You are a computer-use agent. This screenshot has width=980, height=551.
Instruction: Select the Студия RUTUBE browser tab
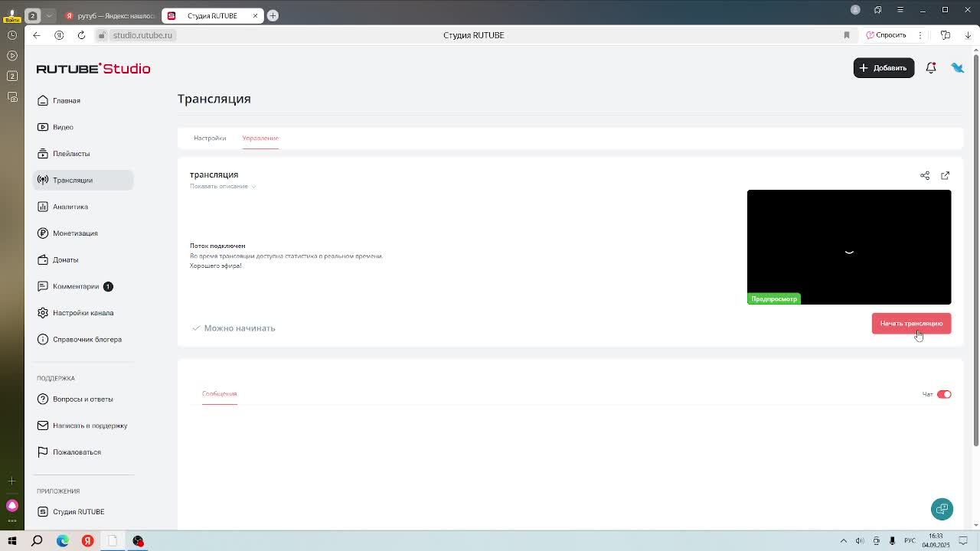tap(213, 15)
